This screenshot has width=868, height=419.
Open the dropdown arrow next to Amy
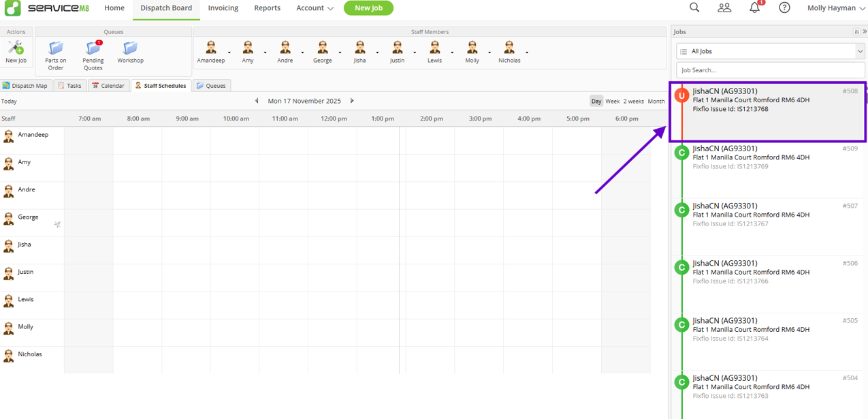tap(266, 52)
